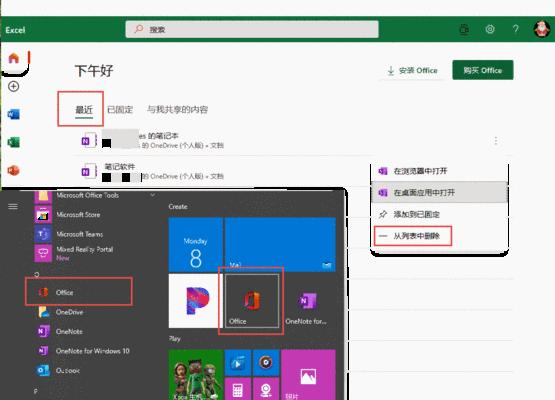
Task: Choose 在浏览器中打开 from context menu
Action: coord(439,171)
